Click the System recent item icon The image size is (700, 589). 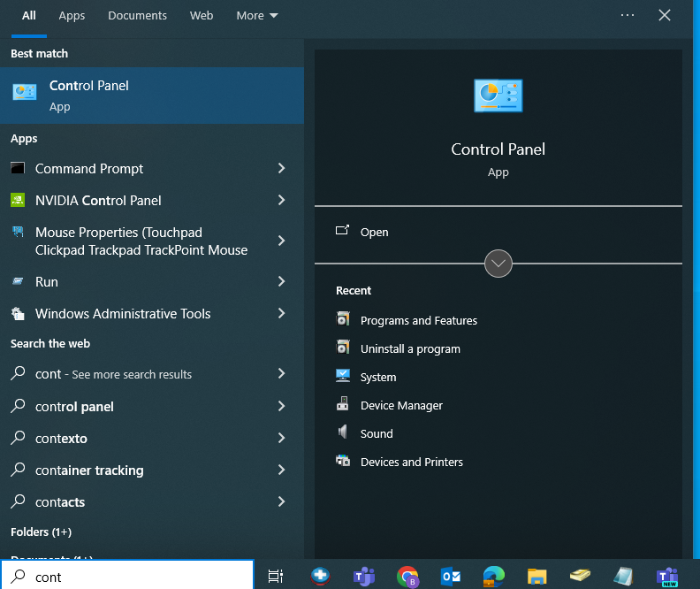343,376
